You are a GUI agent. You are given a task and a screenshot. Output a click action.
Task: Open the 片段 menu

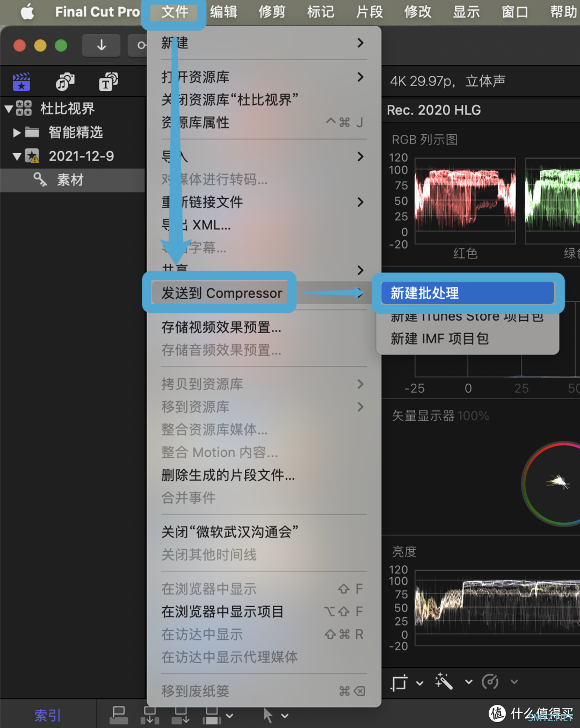coord(369,11)
